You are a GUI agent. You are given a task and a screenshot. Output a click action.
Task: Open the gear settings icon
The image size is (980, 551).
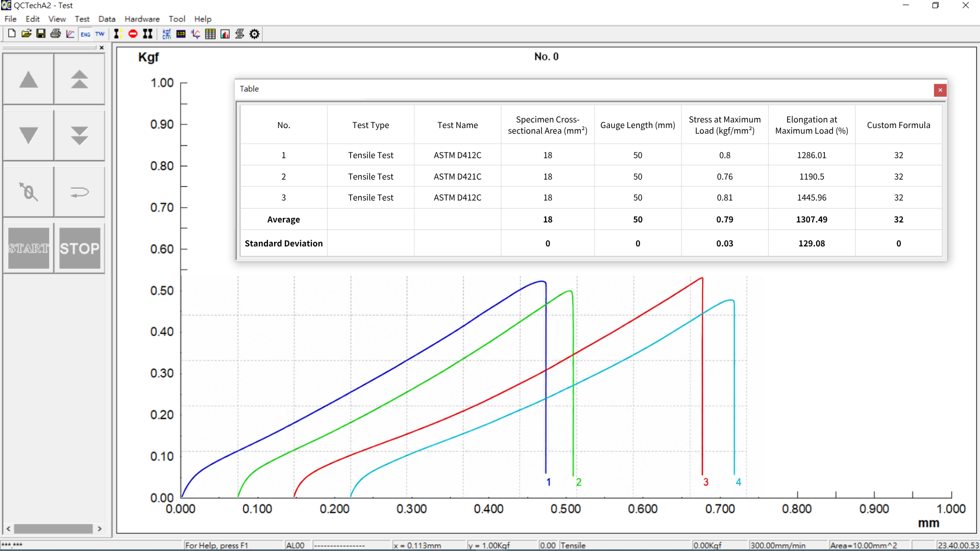pos(255,34)
